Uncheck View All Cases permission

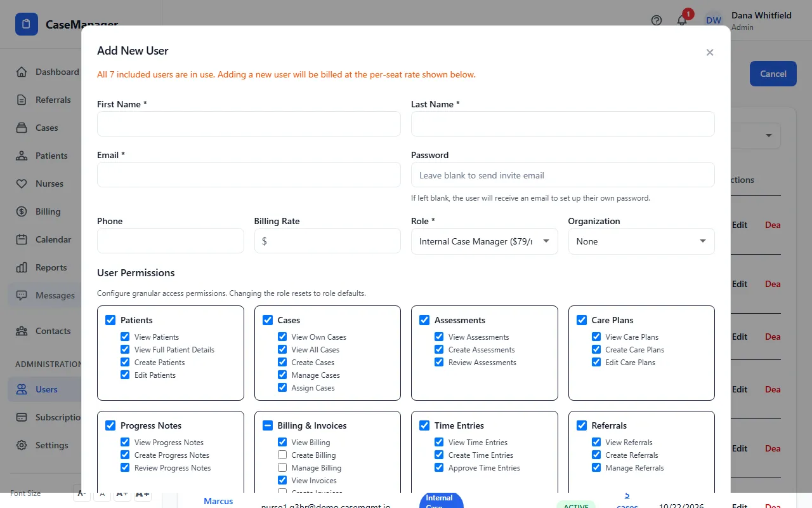[x=282, y=349]
